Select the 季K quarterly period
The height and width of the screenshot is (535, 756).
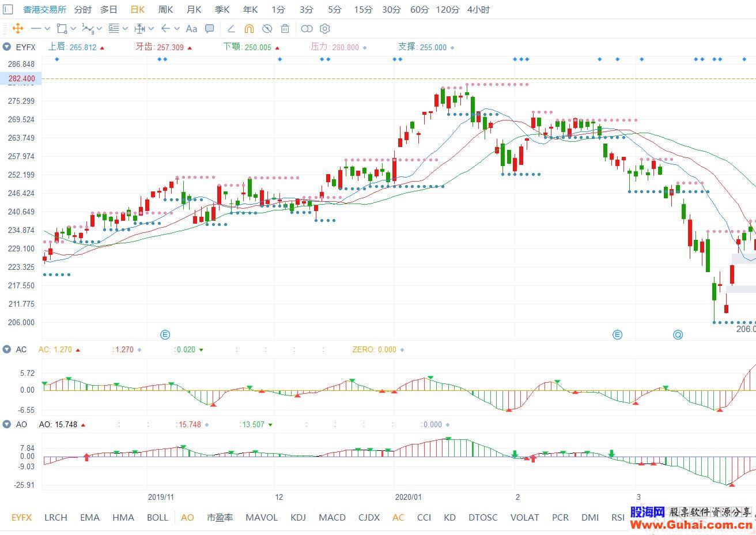pos(222,9)
